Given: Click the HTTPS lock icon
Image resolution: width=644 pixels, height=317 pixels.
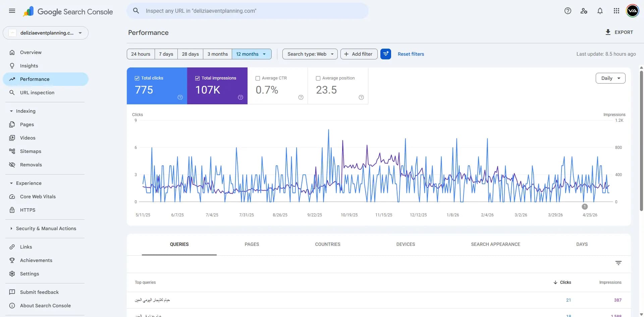Looking at the screenshot, I should coord(12,210).
